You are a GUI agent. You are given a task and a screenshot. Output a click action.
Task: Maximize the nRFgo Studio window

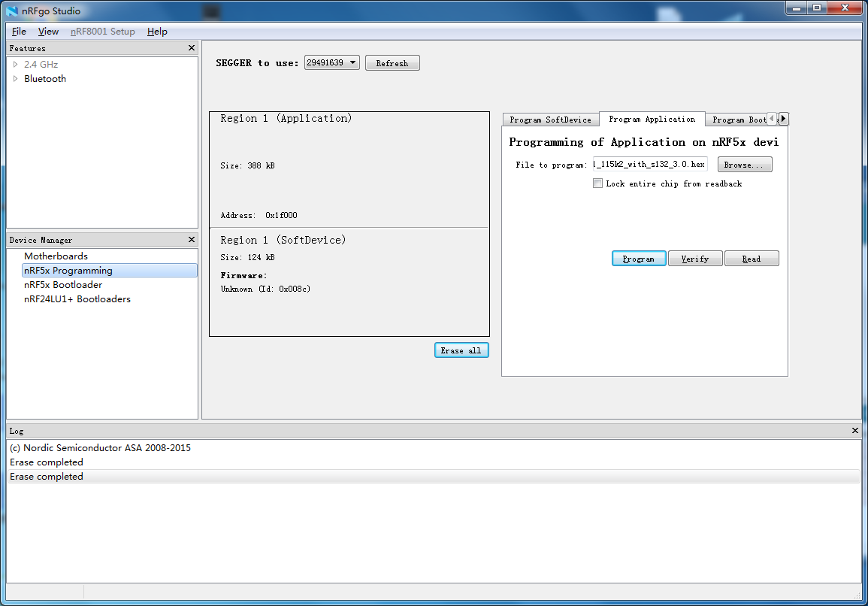tap(816, 8)
